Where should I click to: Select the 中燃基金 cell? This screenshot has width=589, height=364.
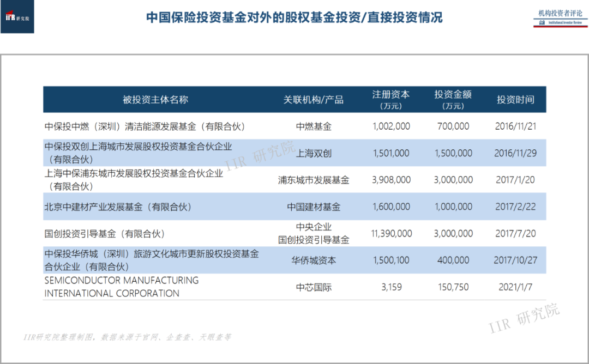314,126
